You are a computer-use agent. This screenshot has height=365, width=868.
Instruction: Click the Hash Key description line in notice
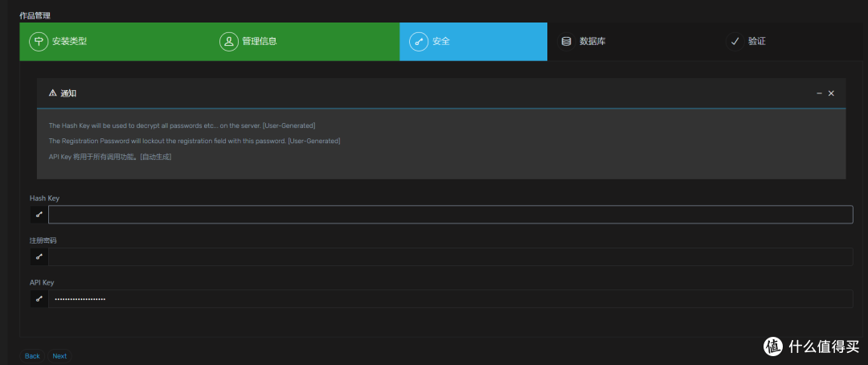(x=182, y=125)
